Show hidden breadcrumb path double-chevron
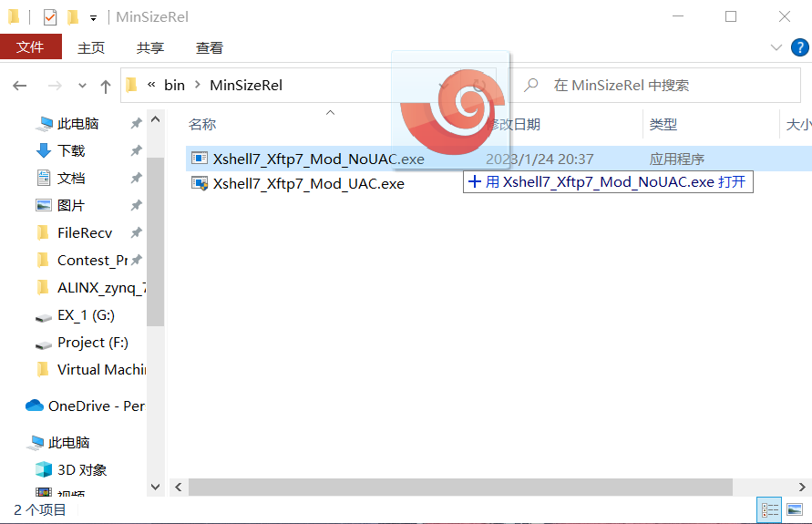The height and width of the screenshot is (524, 812). (x=151, y=85)
